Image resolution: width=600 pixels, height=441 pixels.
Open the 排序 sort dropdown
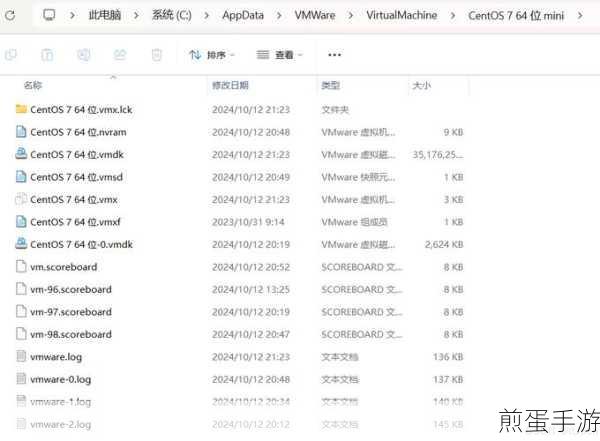pyautogui.click(x=212, y=55)
